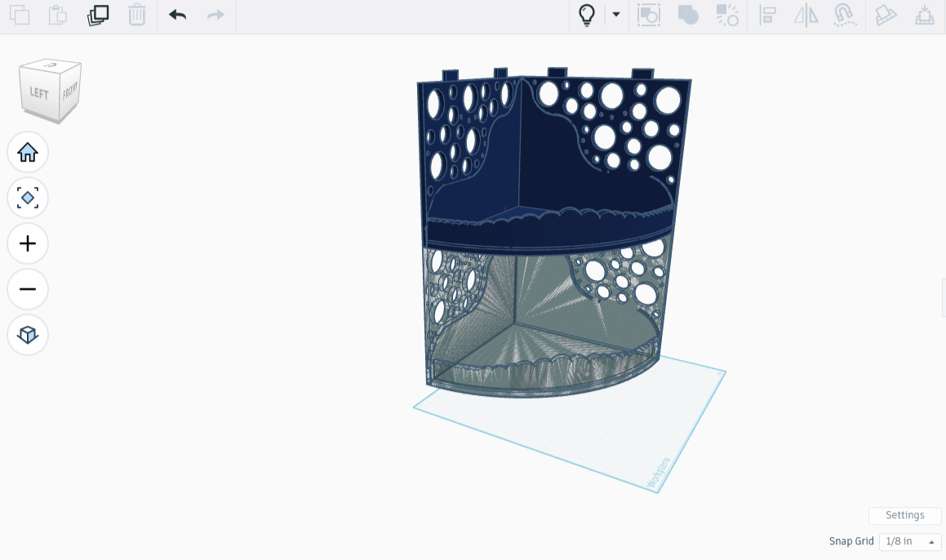946x560 pixels.
Task: Click the Duplicate and repeat icon
Action: pyautogui.click(x=98, y=15)
